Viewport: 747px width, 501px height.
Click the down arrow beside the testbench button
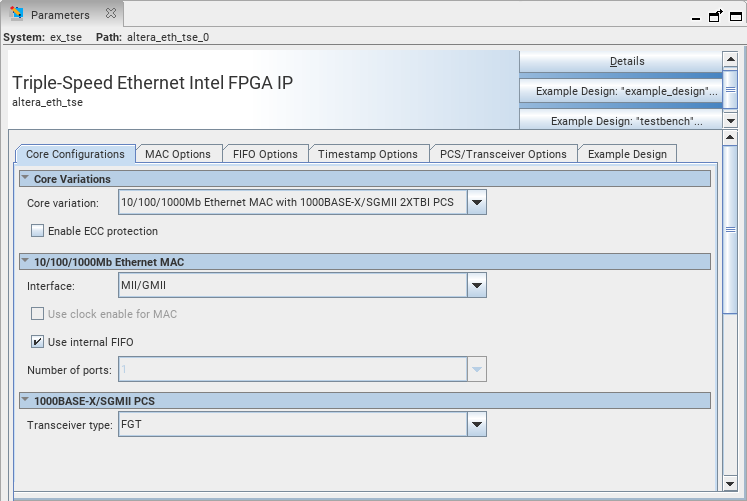(x=730, y=120)
